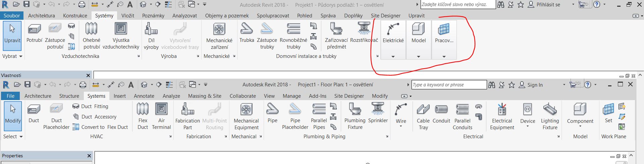This screenshot has height=164, width=644.
Task: Click Zástupce trubky tool
Action: point(267,36)
